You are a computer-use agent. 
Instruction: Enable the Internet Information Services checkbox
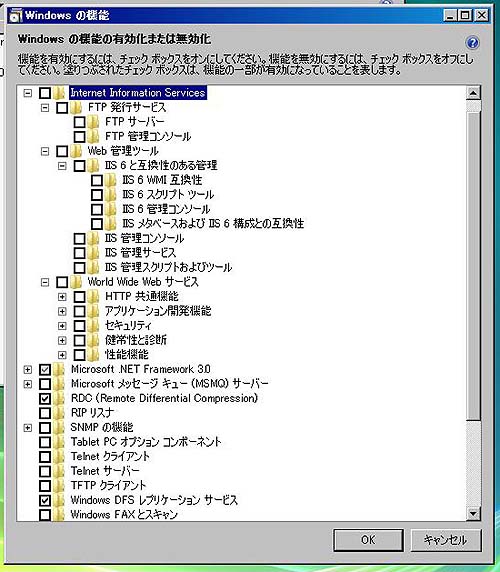click(45, 93)
